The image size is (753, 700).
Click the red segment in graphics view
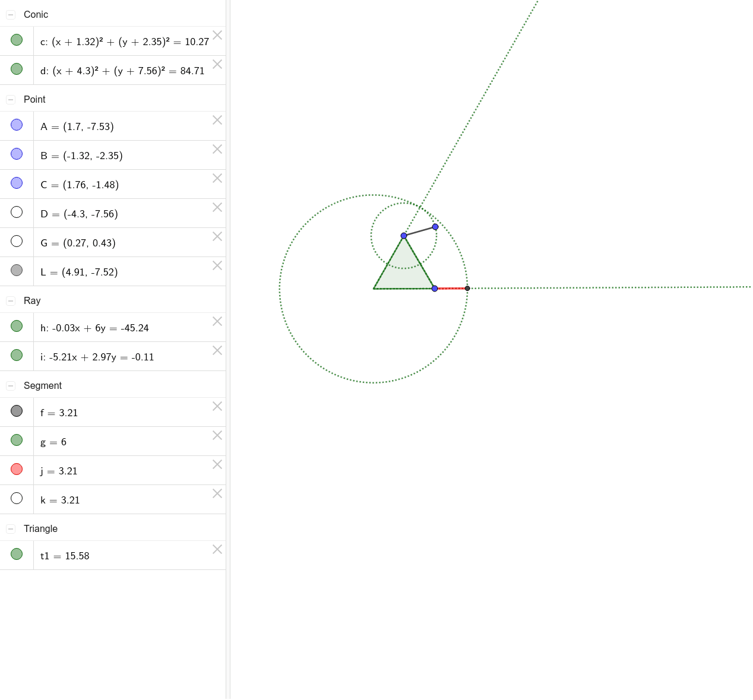451,289
